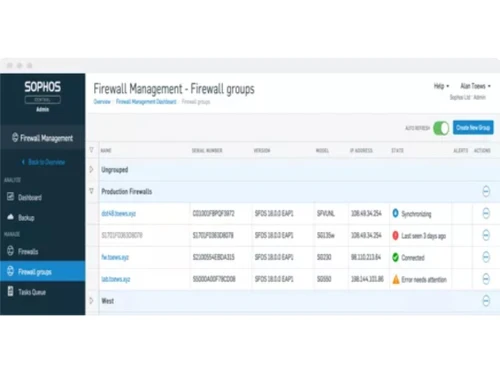The width and height of the screenshot is (500, 375).
Task: Sort by Name column header
Action: [x=106, y=150]
